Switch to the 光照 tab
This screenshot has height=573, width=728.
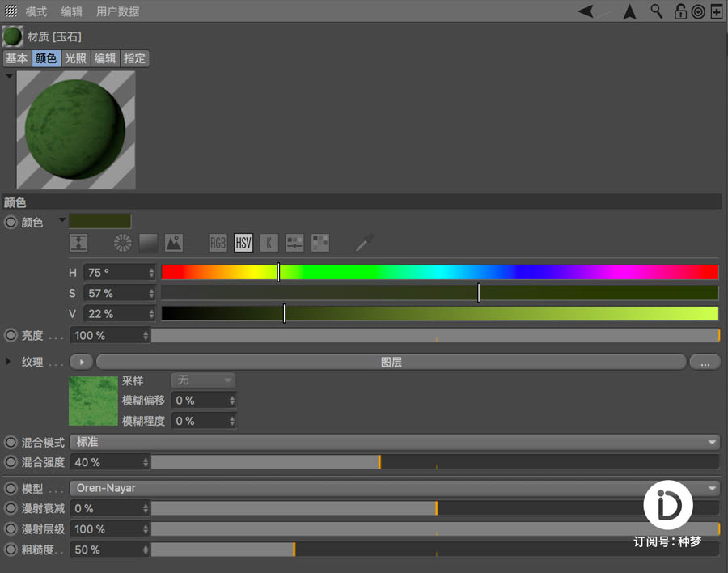pos(74,57)
